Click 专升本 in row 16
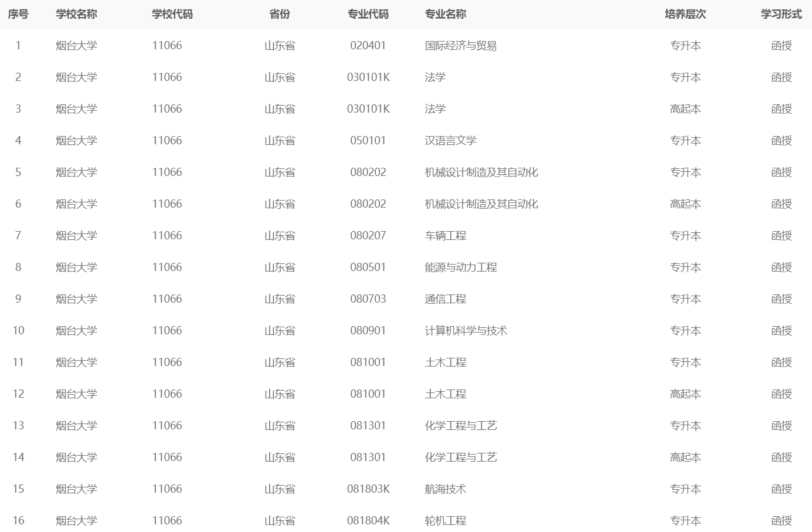 685,521
